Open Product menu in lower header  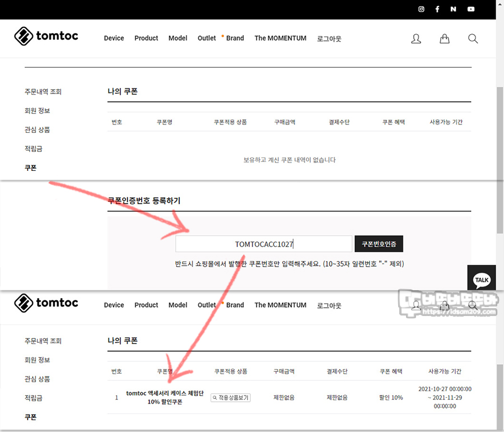click(146, 305)
